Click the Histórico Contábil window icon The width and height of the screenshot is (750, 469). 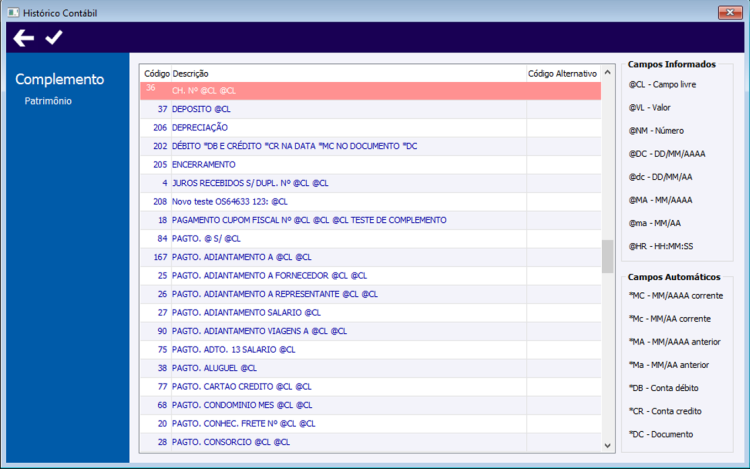pyautogui.click(x=13, y=12)
